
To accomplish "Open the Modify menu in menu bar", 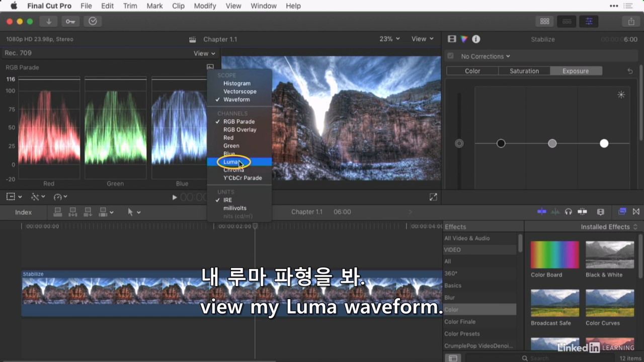I will tap(205, 6).
